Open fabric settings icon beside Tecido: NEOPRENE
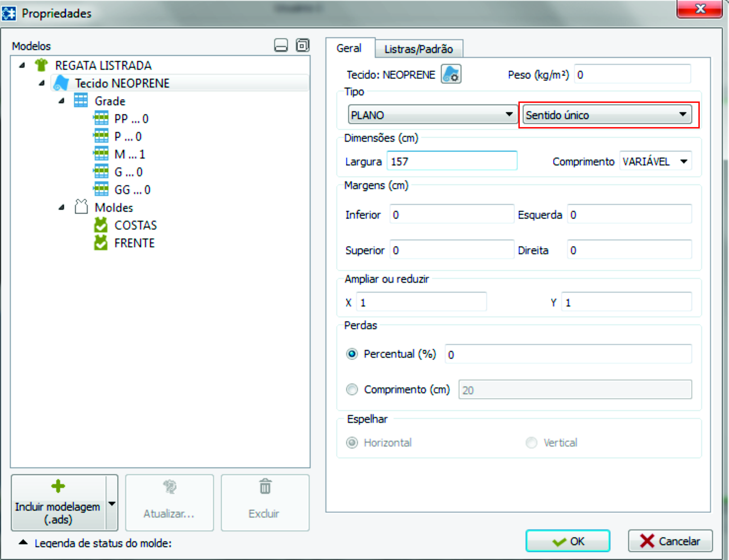 pyautogui.click(x=451, y=74)
